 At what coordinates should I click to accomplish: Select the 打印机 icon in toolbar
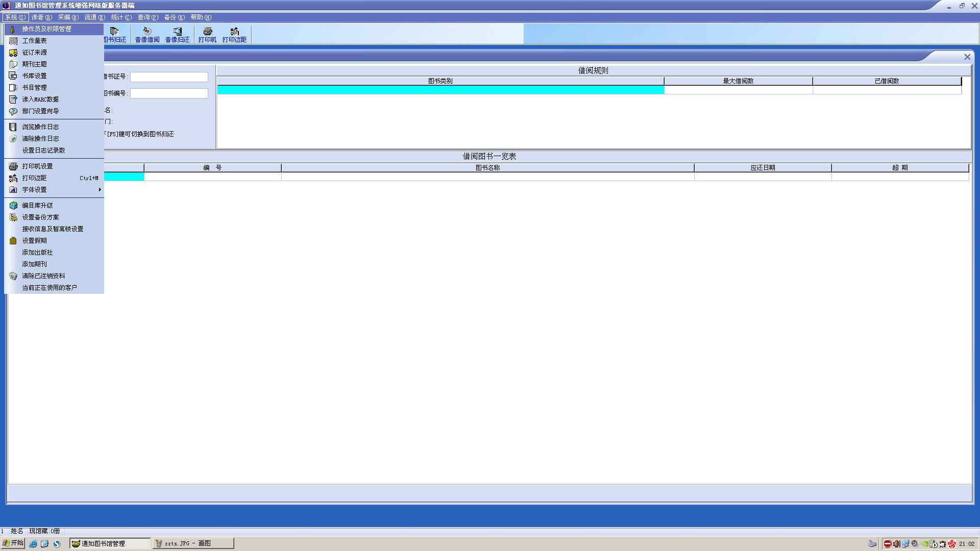[207, 34]
